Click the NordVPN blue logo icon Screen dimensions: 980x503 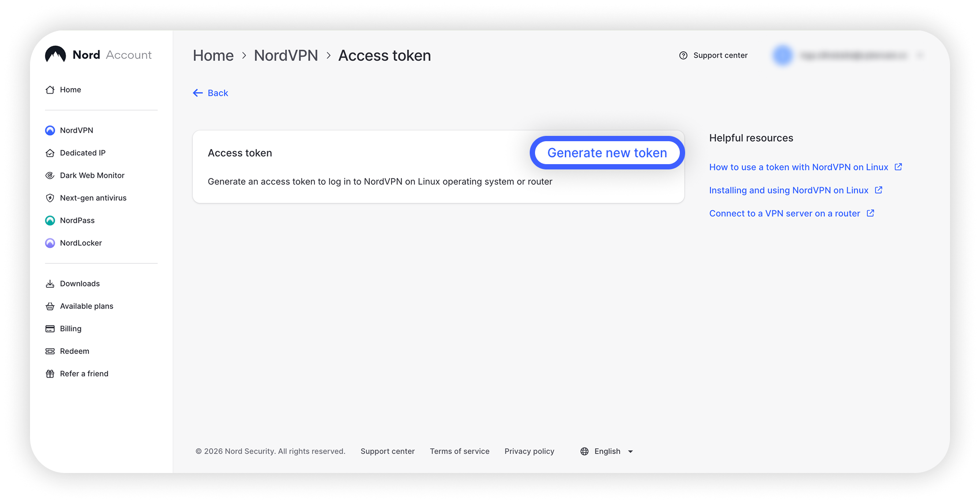(x=50, y=130)
